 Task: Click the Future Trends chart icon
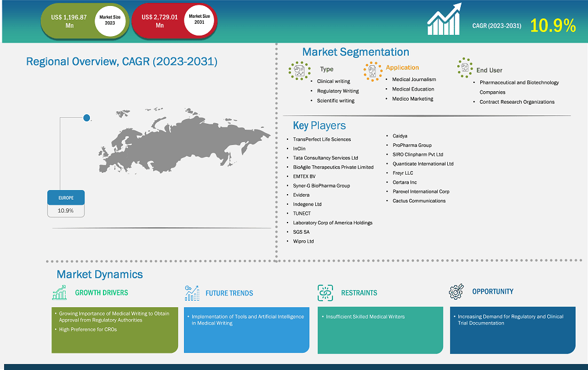192,293
